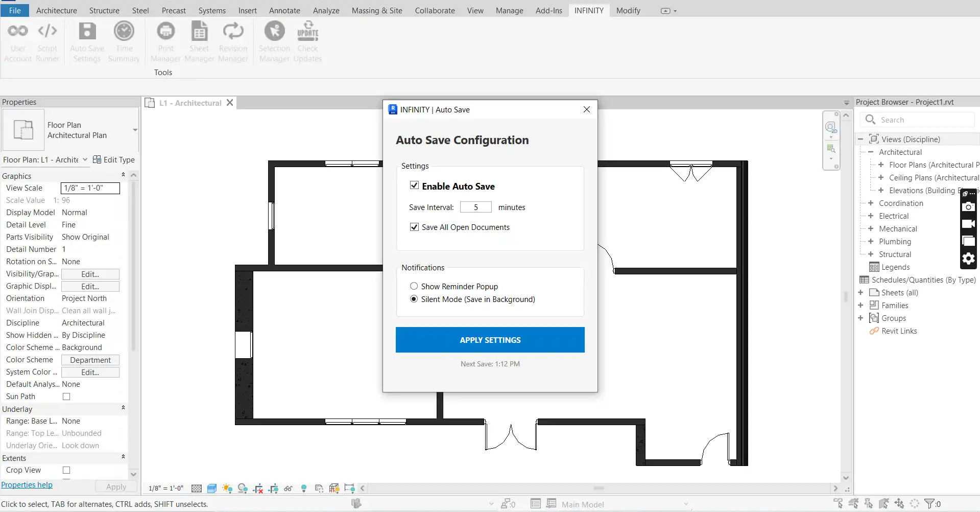Screen dimensions: 980x512
Task: Launch the Print Manager tool
Action: pos(165,42)
